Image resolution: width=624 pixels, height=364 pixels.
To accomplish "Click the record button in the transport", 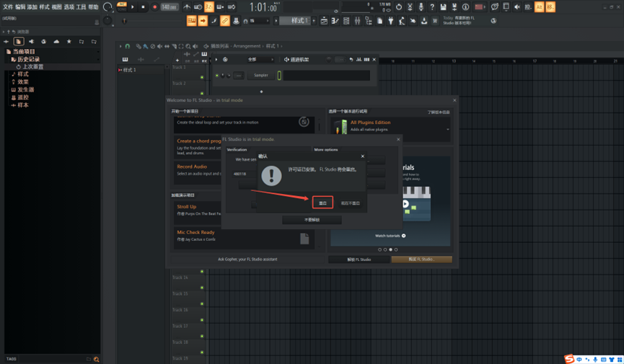I will tap(154, 7).
